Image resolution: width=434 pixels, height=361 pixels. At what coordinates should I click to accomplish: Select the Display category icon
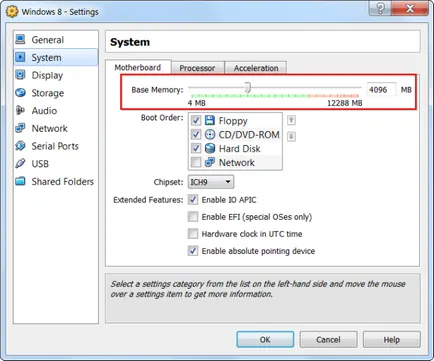coord(21,75)
